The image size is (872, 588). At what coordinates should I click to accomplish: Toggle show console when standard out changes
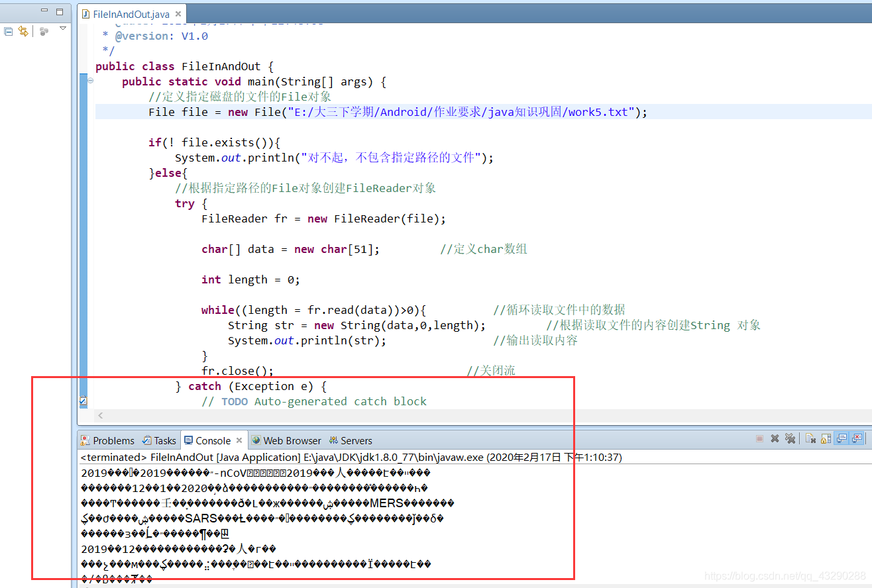[x=842, y=438]
